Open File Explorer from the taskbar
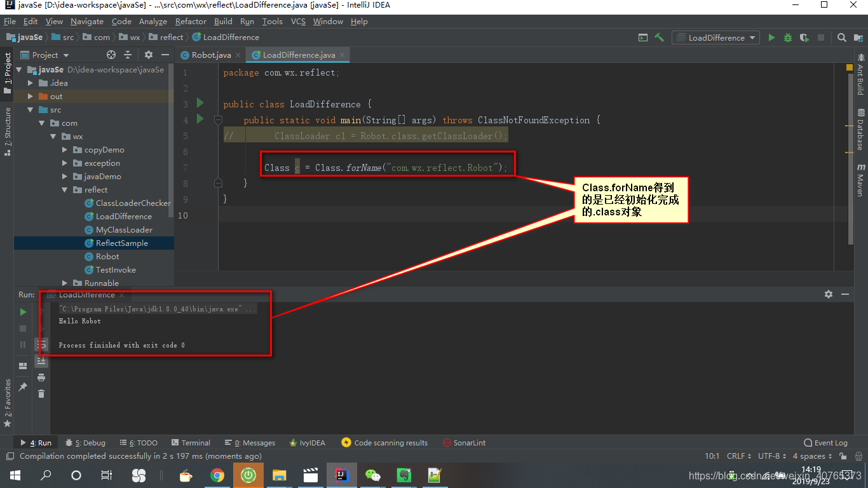 (x=280, y=475)
